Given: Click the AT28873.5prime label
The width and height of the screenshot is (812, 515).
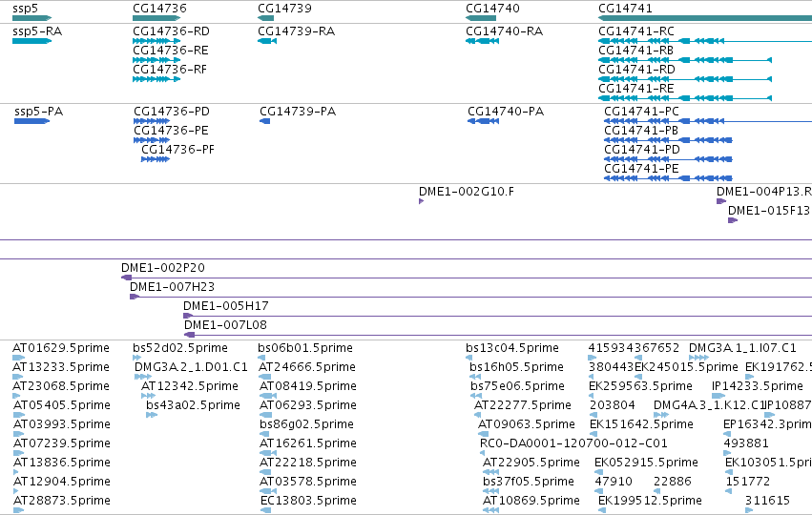Looking at the screenshot, I should (x=61, y=501).
